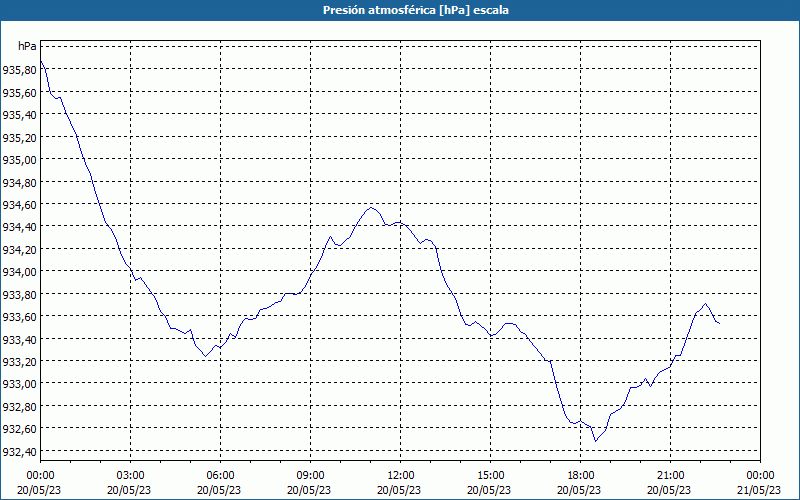The width and height of the screenshot is (800, 500).
Task: Click the 932,80 y-axis label
Action: 19,406
